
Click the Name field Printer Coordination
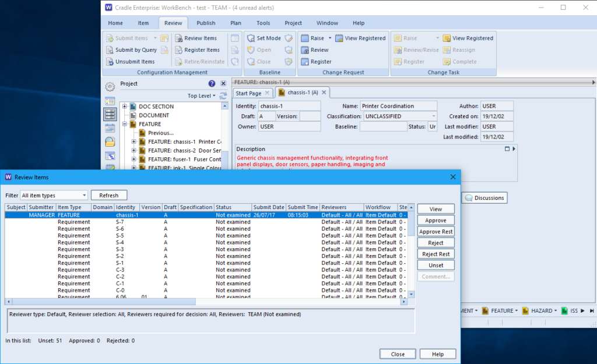pos(398,106)
